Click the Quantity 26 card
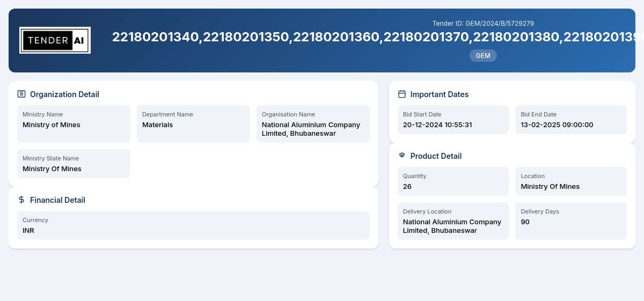Screen dimensions: 644x301 (453, 181)
